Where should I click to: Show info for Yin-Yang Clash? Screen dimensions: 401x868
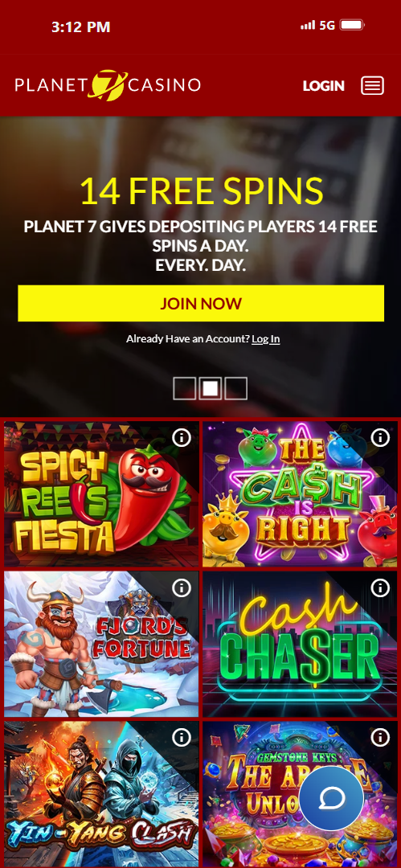[x=181, y=737]
